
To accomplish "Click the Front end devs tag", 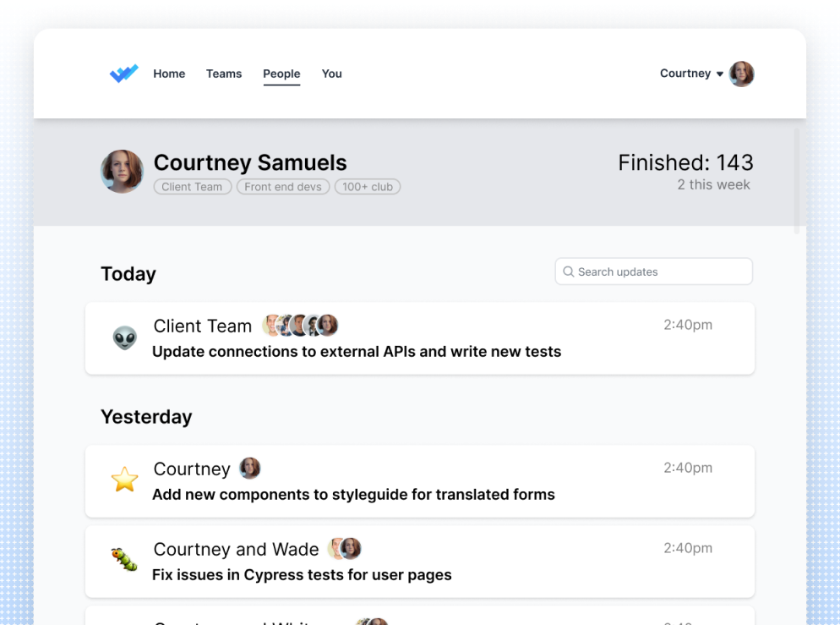I will [x=283, y=187].
